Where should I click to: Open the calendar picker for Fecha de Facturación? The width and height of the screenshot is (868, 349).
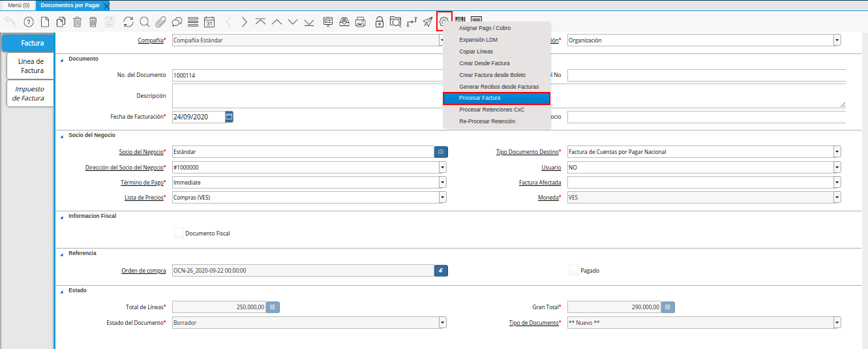[229, 117]
